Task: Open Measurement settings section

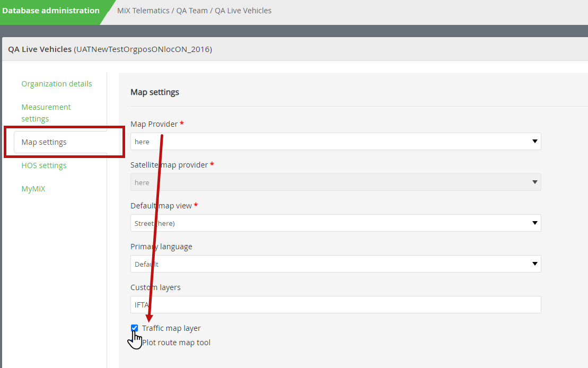Action: [46, 112]
